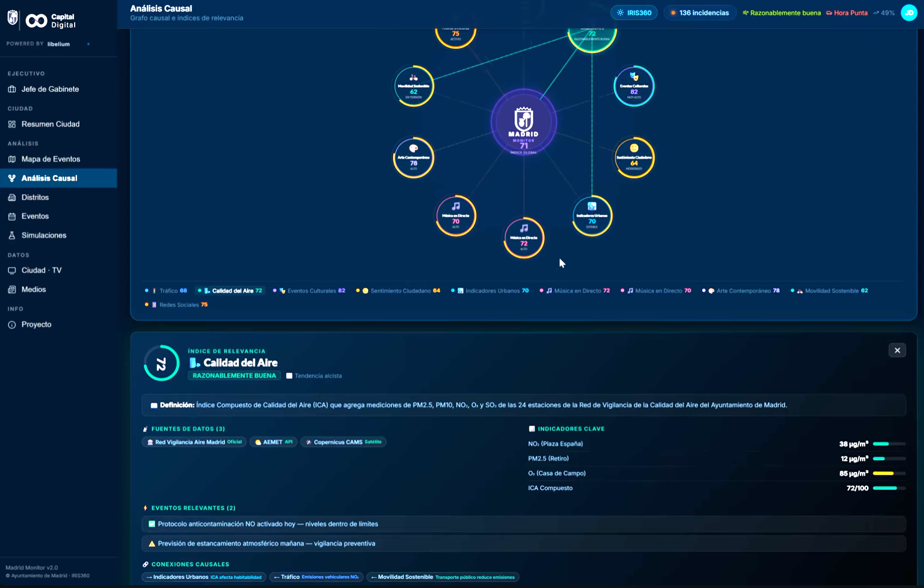924x588 pixels.
Task: Click the Proyecto info icon
Action: point(12,325)
